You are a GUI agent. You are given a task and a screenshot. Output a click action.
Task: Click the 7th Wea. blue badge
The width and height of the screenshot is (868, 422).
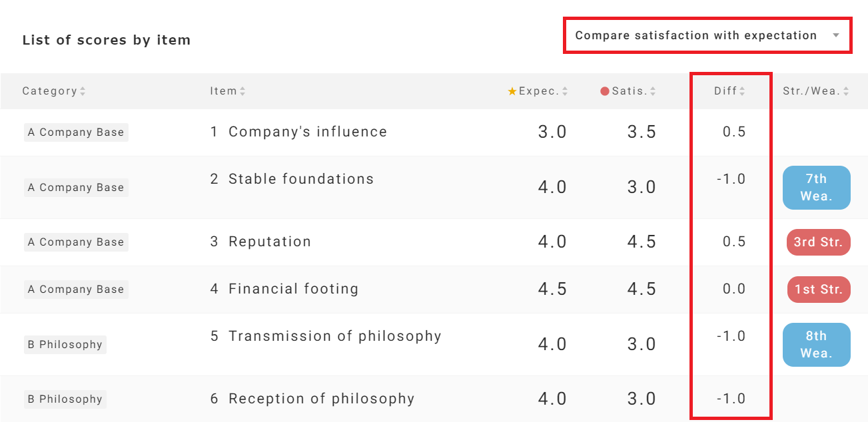click(816, 188)
